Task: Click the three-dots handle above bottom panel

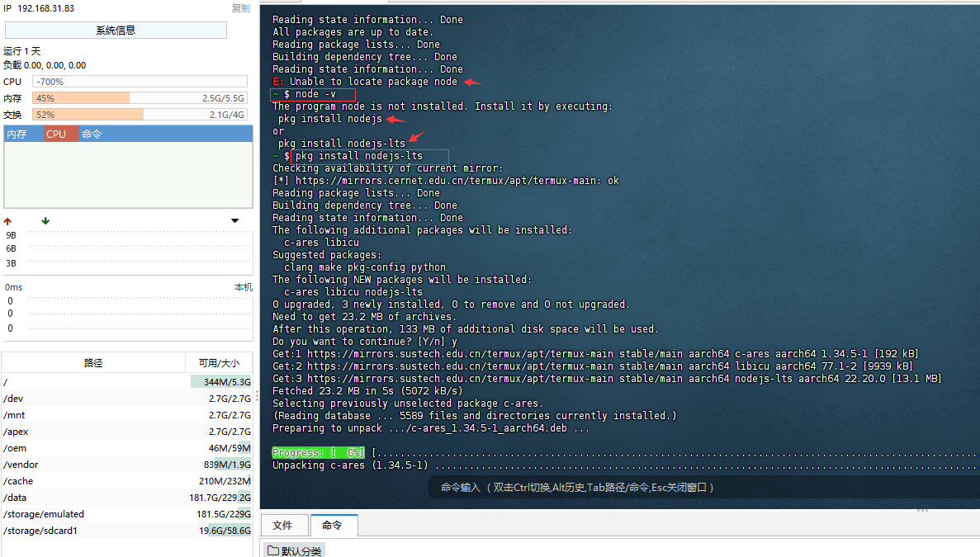Action: pos(922,511)
